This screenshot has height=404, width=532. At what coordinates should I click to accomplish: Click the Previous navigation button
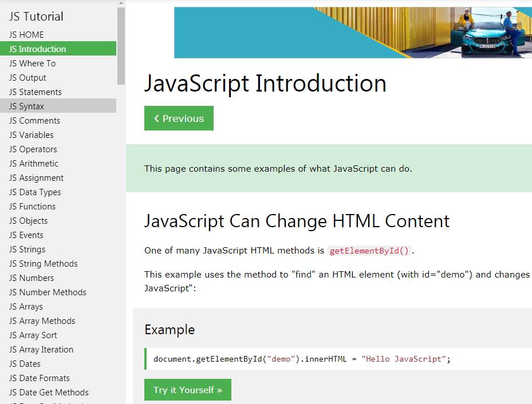[x=179, y=118]
